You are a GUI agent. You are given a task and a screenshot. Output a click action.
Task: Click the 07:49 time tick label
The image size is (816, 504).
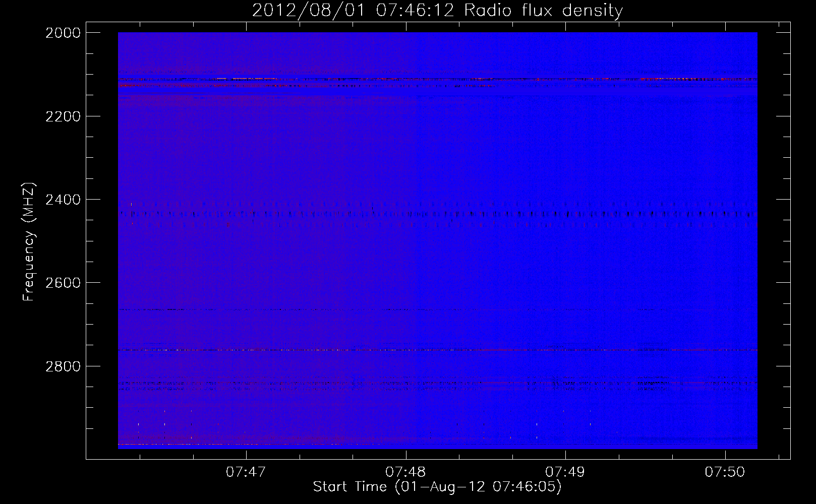565,472
